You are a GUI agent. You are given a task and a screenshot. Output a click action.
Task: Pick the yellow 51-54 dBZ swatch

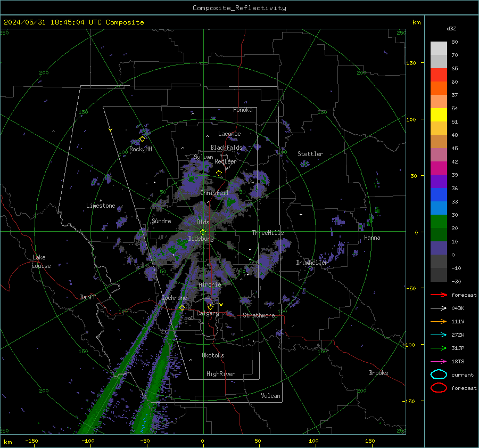439,115
